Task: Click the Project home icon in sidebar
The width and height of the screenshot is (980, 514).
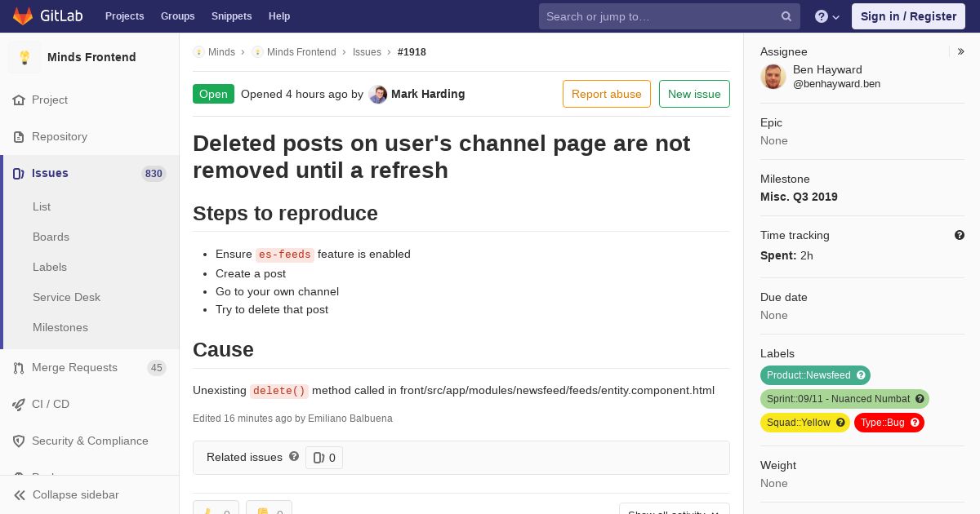Action: (19, 100)
